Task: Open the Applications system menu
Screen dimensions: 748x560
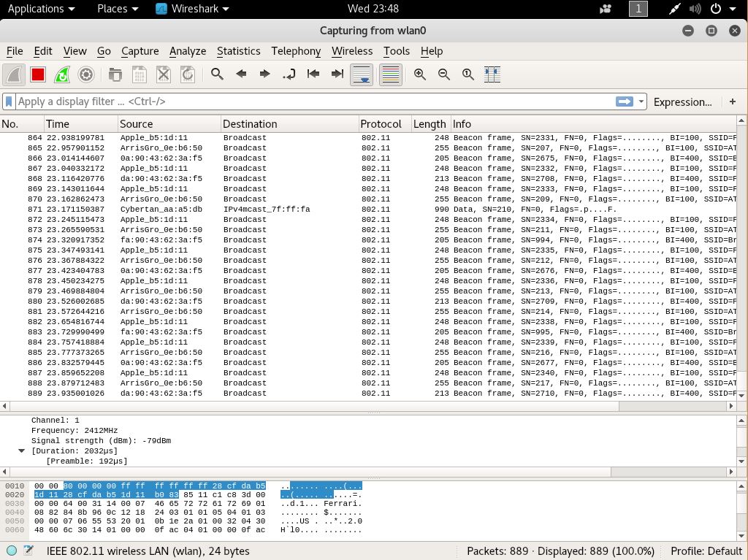Action: tap(41, 9)
